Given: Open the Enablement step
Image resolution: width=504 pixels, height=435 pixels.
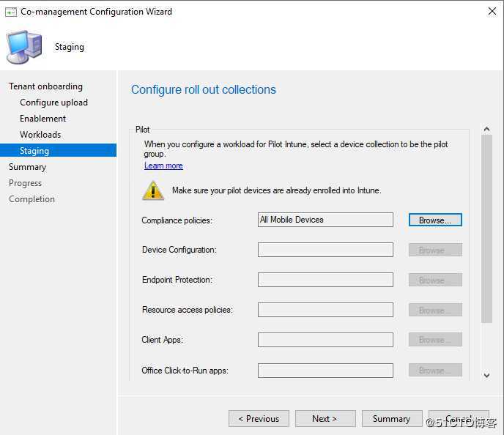Looking at the screenshot, I should coord(42,119).
